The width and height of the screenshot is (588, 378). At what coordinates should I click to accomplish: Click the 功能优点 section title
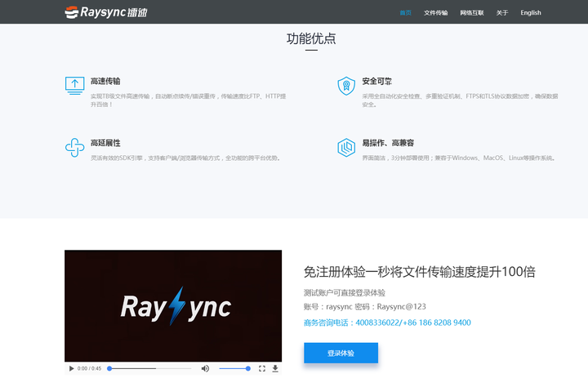pyautogui.click(x=311, y=38)
